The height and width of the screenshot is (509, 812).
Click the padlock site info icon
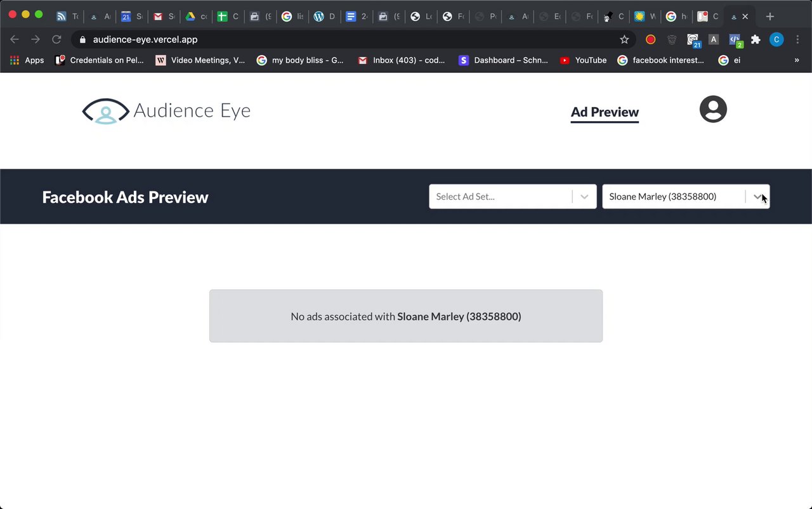(x=82, y=39)
